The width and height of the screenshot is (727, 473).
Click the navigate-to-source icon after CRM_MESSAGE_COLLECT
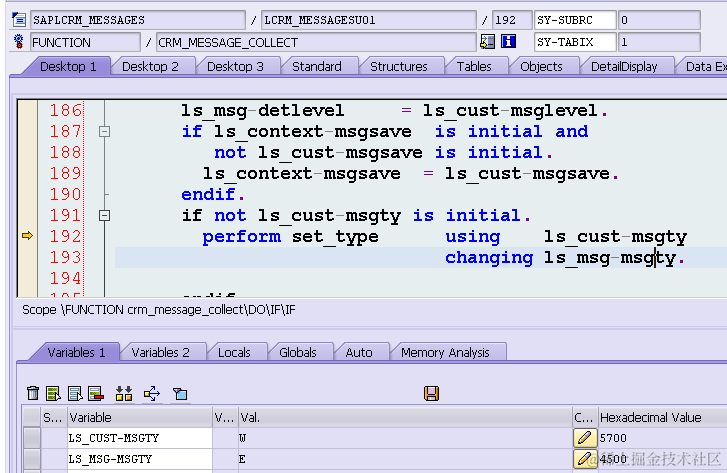(487, 41)
